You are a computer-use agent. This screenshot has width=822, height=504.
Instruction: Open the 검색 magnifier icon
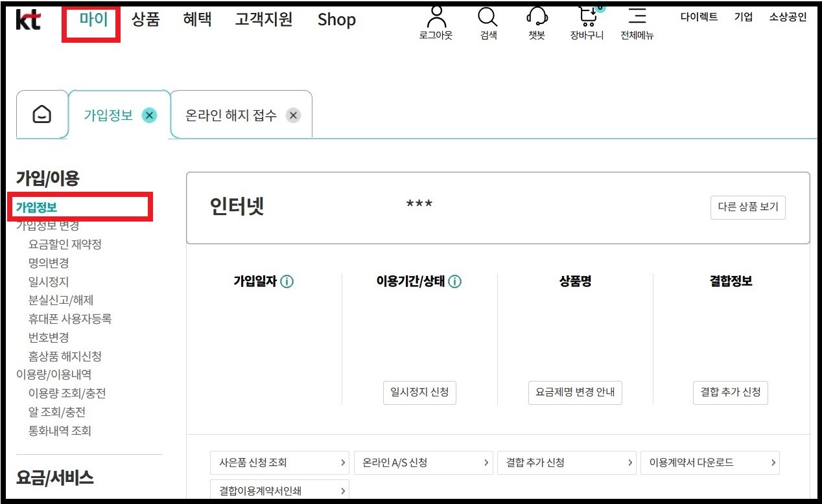[x=487, y=16]
